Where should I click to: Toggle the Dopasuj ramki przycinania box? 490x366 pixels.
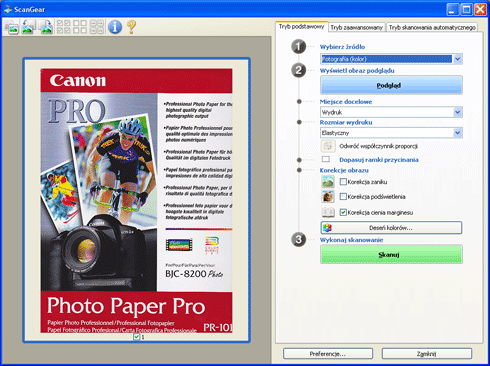pyautogui.click(x=326, y=159)
